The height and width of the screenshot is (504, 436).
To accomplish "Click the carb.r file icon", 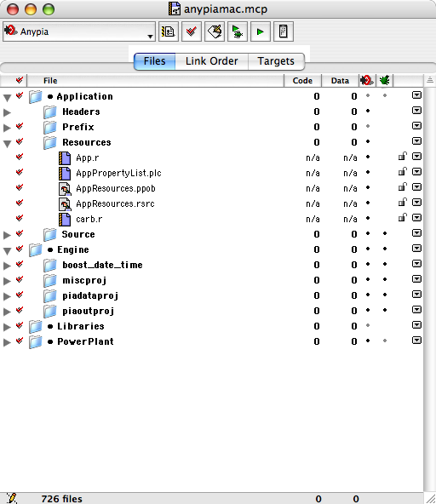I will click(65, 219).
